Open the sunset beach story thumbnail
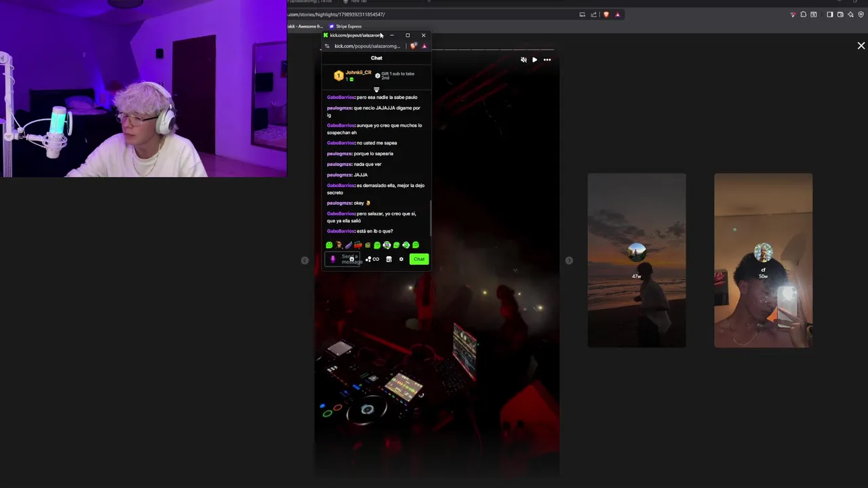Image resolution: width=868 pixels, height=488 pixels. click(x=636, y=260)
